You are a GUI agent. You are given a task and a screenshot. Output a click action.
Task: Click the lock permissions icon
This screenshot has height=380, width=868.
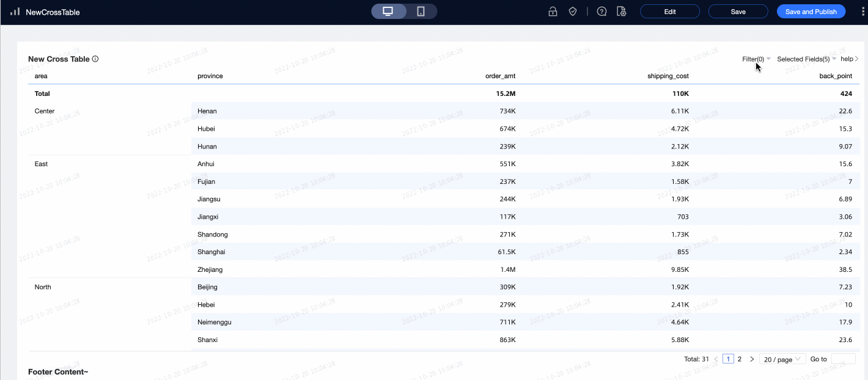coord(553,12)
